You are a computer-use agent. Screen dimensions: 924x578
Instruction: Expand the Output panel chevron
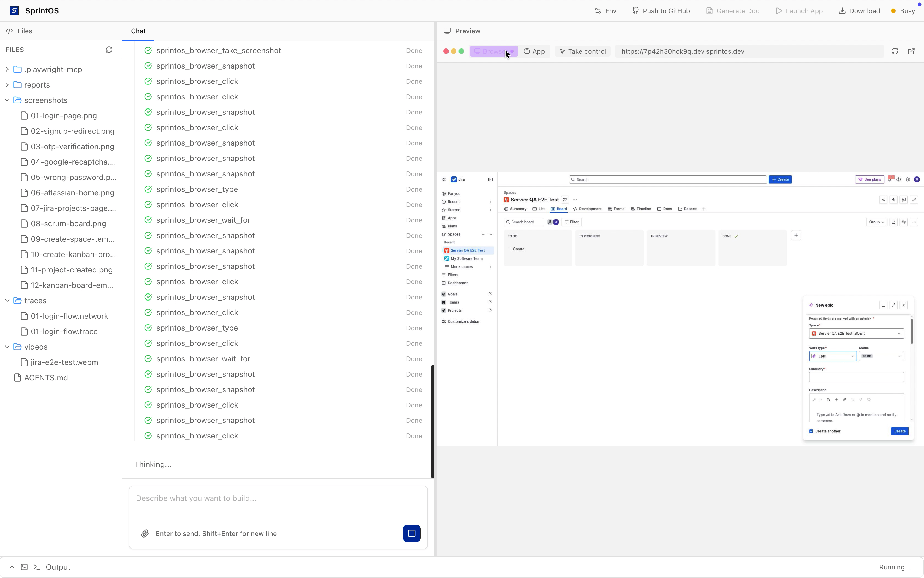12,567
